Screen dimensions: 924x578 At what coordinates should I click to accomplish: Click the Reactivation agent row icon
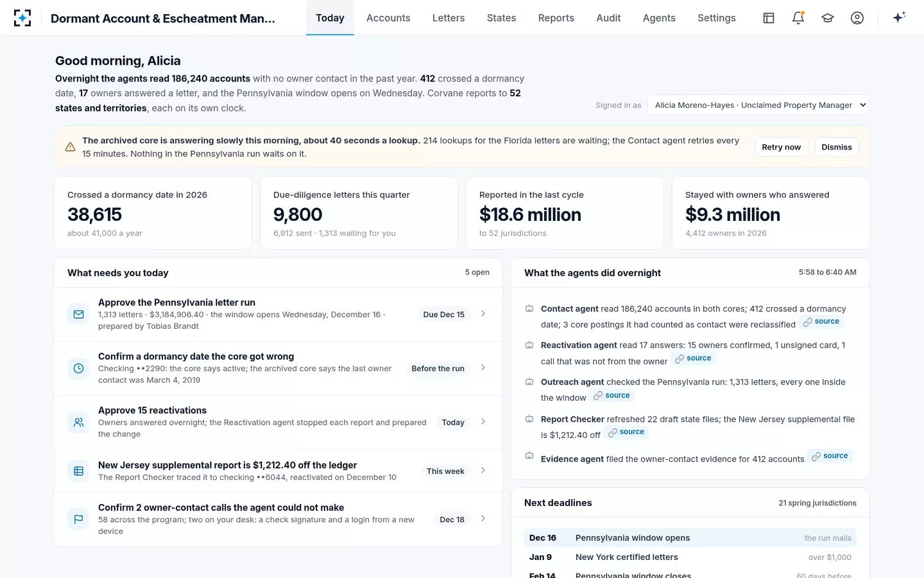tap(529, 346)
